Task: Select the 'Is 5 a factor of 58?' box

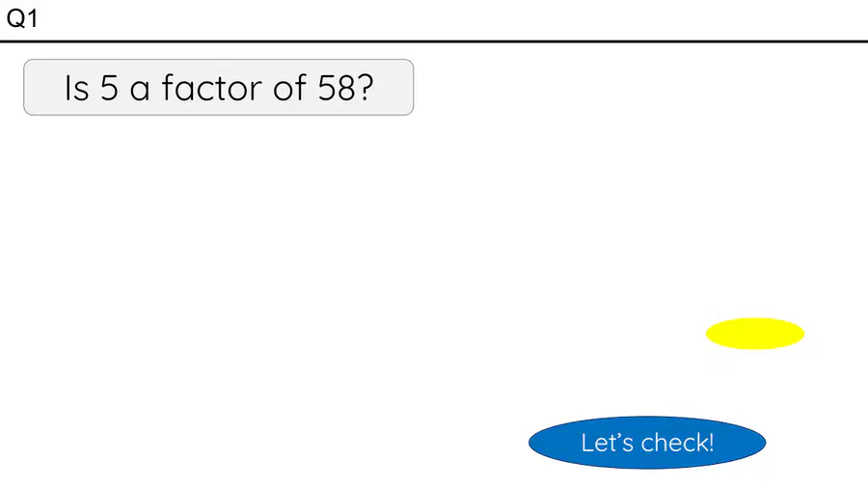Action: [219, 88]
